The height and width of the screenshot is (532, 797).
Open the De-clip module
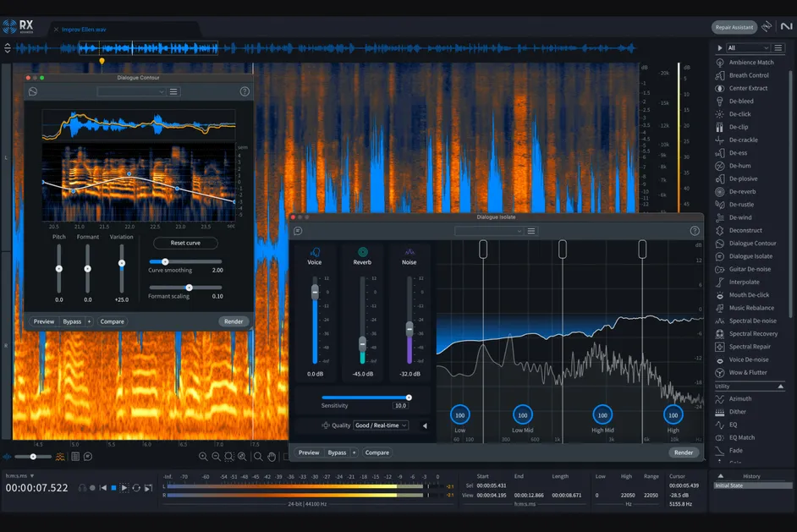pos(733,127)
